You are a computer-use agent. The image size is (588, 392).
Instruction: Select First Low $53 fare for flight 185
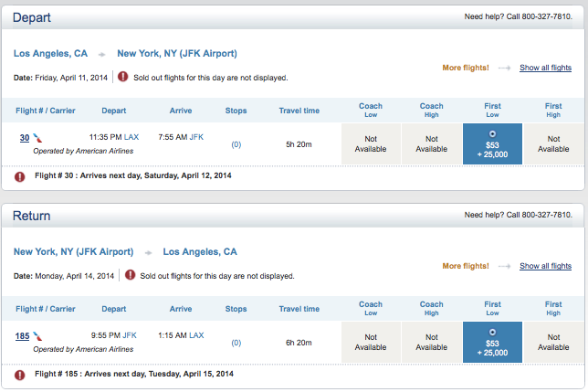click(492, 342)
